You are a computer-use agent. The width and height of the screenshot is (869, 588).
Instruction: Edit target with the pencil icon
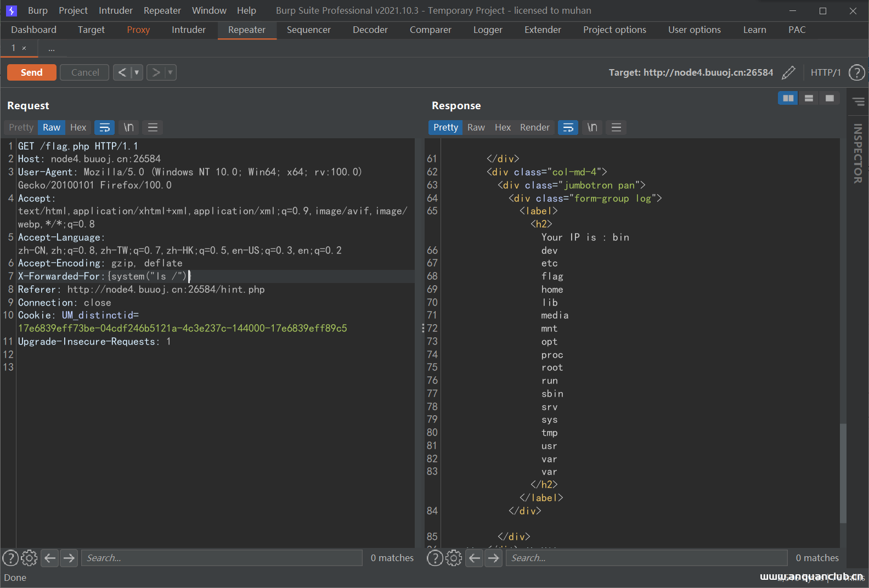[788, 72]
